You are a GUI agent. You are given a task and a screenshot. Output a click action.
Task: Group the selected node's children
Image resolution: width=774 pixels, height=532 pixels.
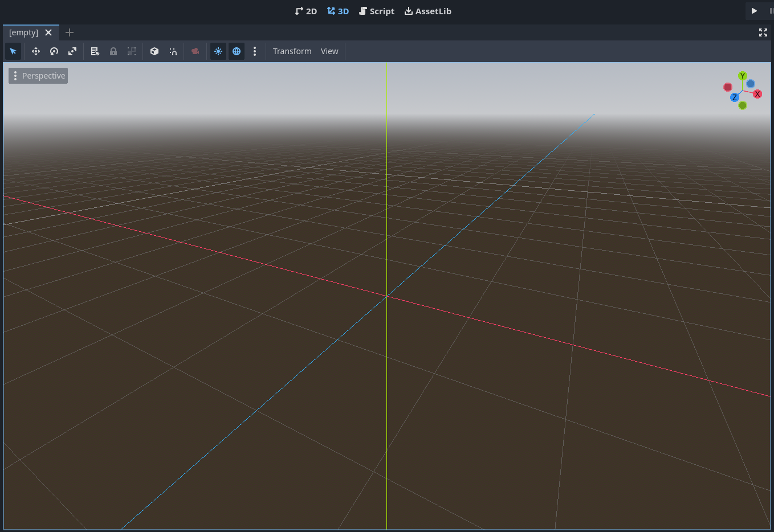[132, 51]
